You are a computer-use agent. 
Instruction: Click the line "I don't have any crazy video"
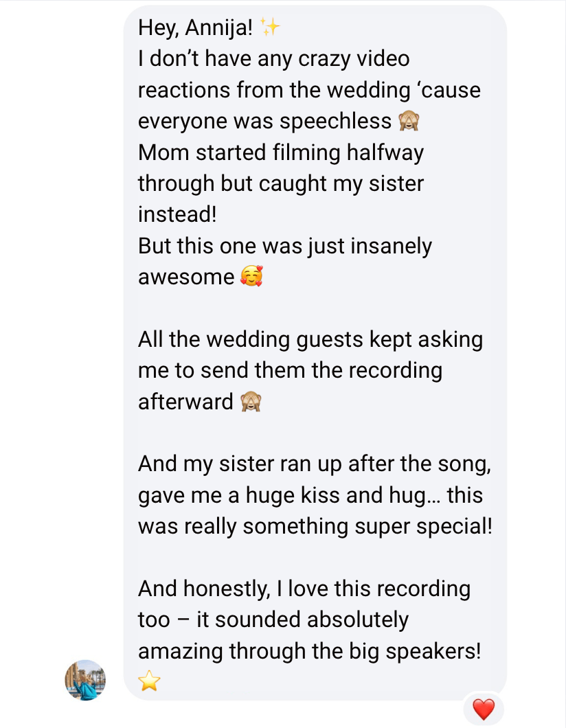click(273, 59)
